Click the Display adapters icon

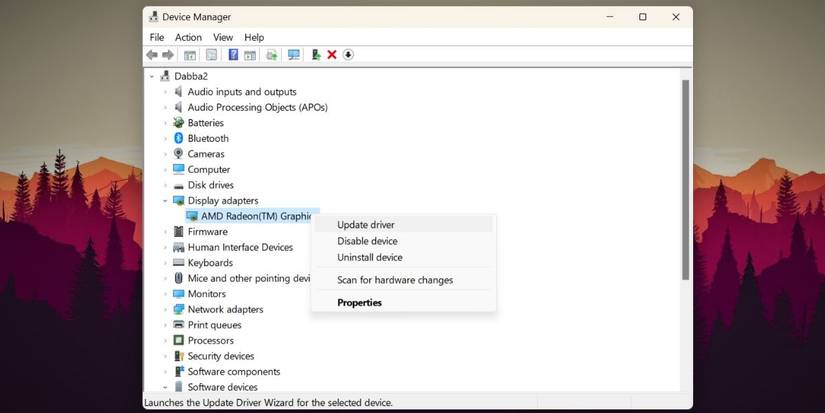(x=179, y=200)
